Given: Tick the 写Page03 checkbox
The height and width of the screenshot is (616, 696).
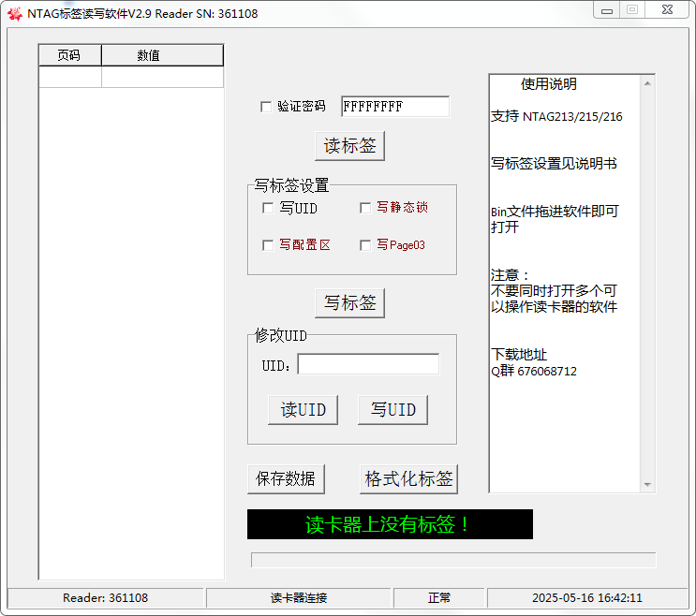Looking at the screenshot, I should tap(365, 245).
